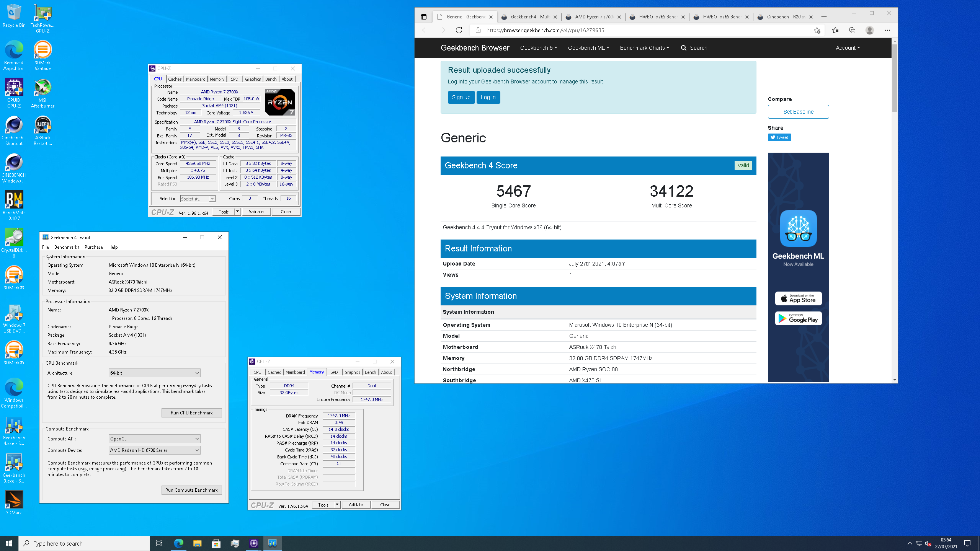Open Benchmarks menu in Geekbench 4
The image size is (980, 551).
coord(67,247)
